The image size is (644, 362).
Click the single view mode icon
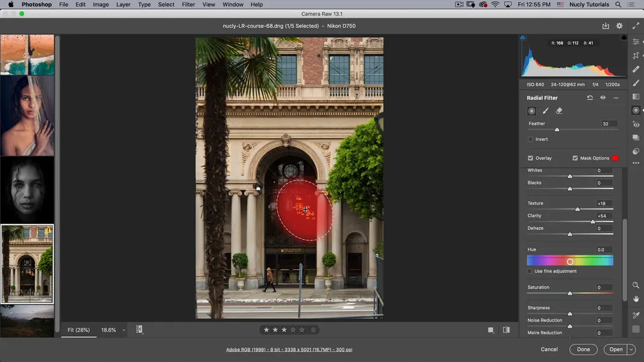pyautogui.click(x=491, y=330)
